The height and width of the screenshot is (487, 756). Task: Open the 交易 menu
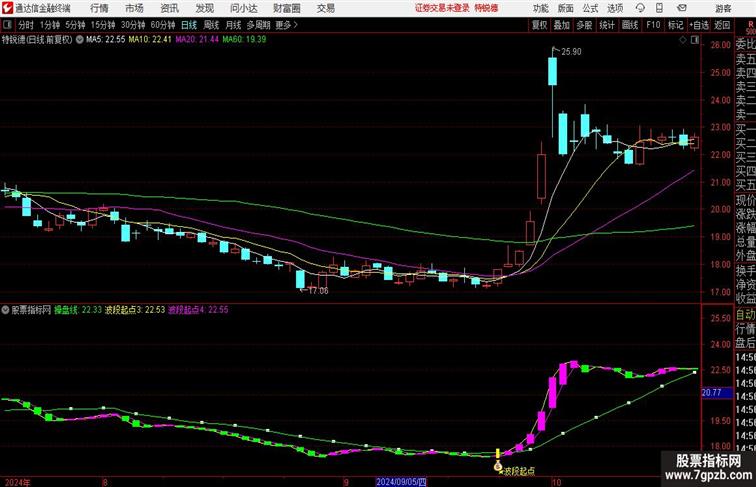[x=325, y=8]
